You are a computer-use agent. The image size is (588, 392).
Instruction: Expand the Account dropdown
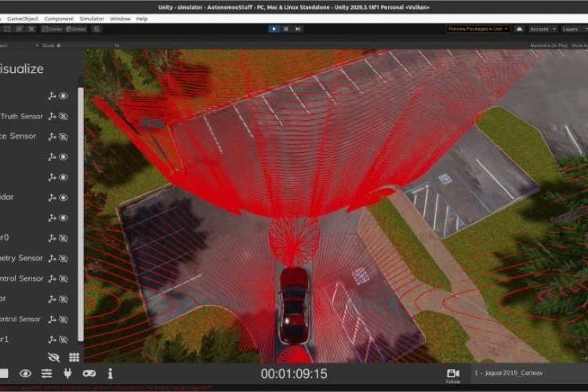coord(539,29)
